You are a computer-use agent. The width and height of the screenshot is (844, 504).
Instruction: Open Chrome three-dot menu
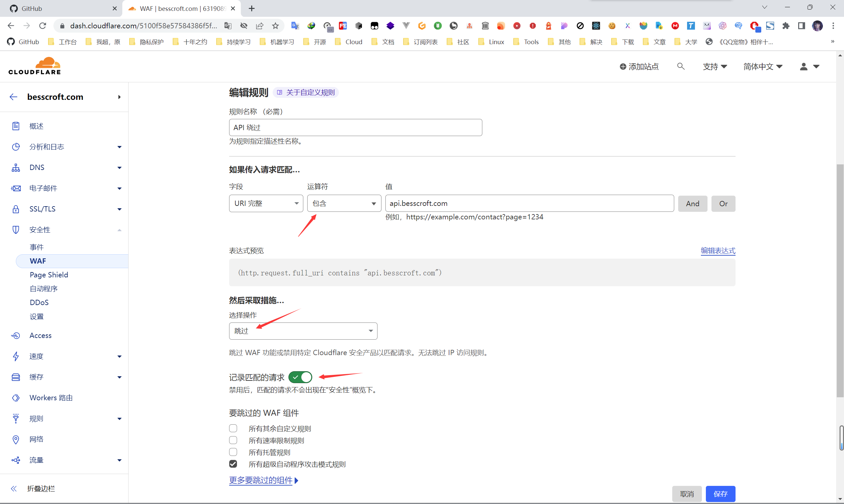pos(833,26)
